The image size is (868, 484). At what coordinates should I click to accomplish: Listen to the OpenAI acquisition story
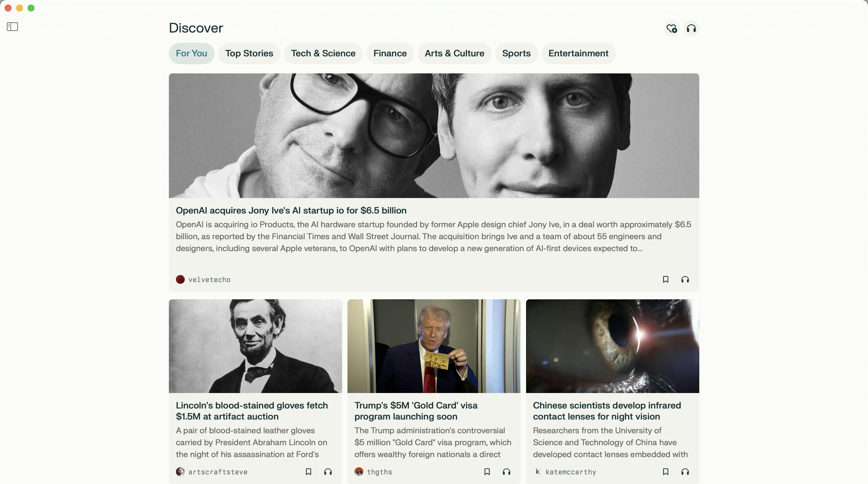pos(685,279)
